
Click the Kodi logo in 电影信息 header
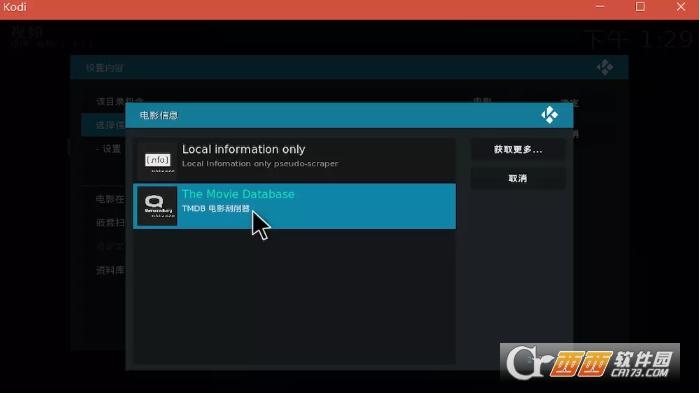549,115
